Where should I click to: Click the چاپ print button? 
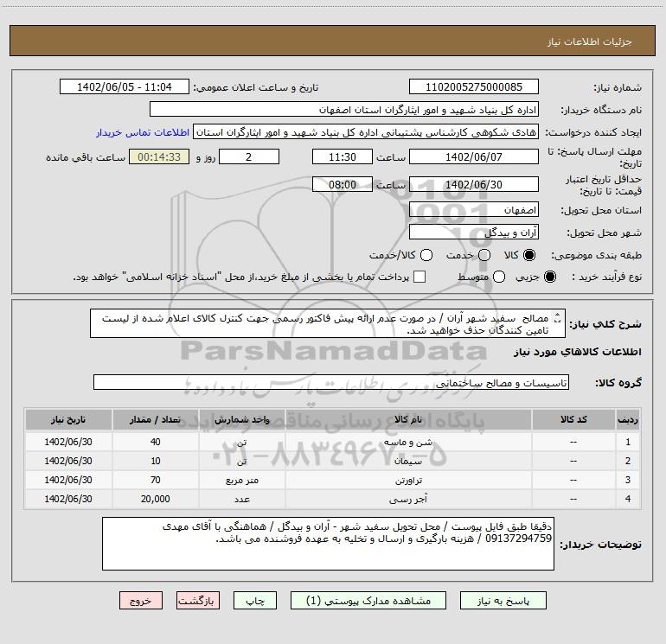pyautogui.click(x=255, y=600)
